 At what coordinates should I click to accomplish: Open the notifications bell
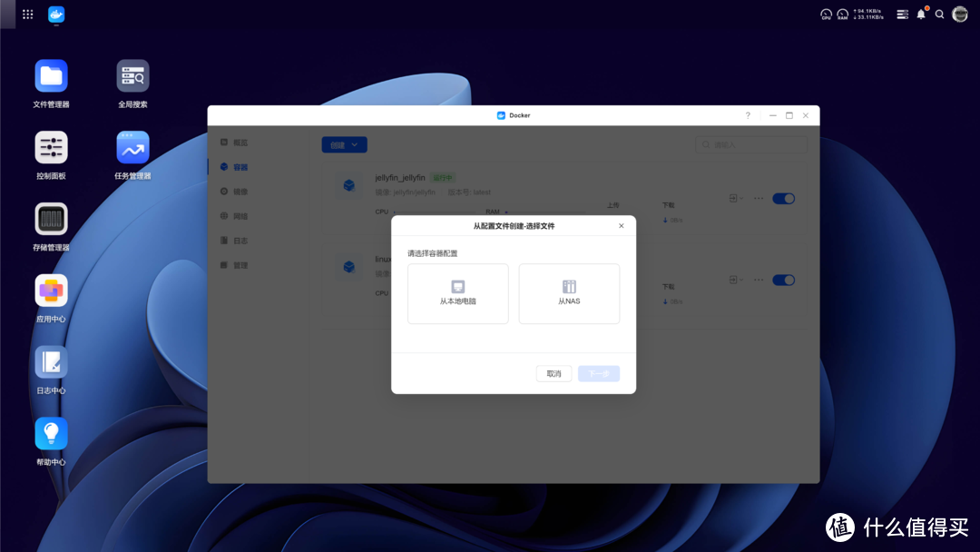click(x=921, y=14)
